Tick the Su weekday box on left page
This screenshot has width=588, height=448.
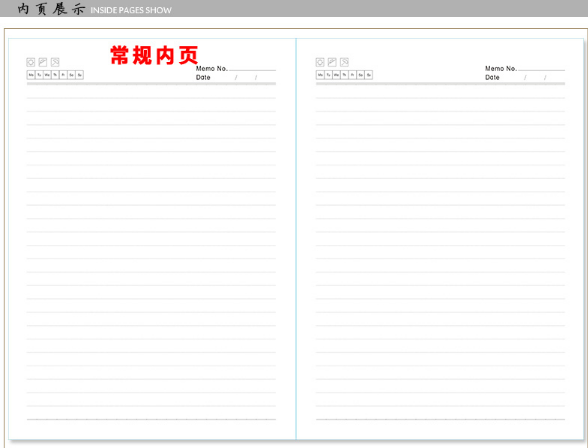coord(80,75)
